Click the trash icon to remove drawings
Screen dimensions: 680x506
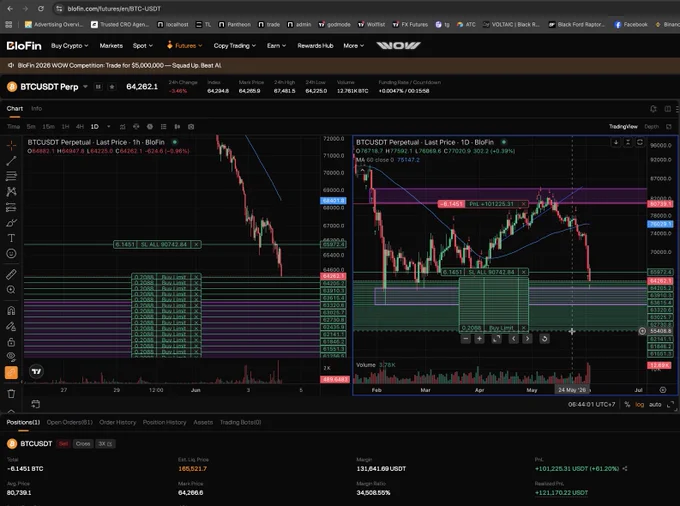click(11, 394)
